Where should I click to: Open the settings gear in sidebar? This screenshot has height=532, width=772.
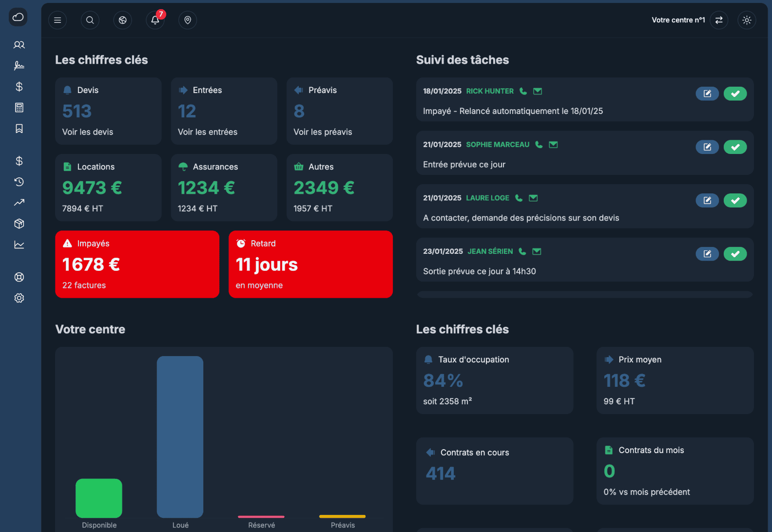[x=19, y=298]
